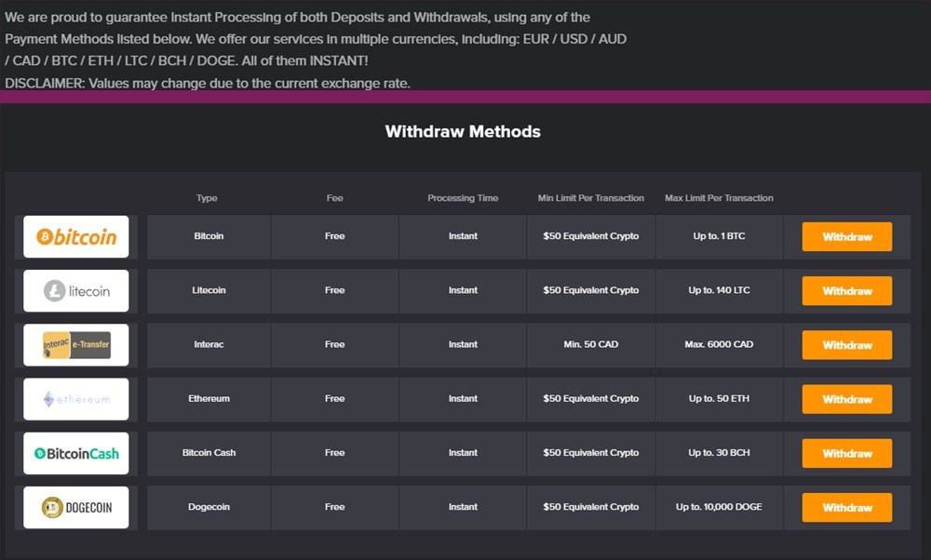The width and height of the screenshot is (931, 560).
Task: Click the Ethereum row 'Free' fee cell
Action: click(x=335, y=399)
